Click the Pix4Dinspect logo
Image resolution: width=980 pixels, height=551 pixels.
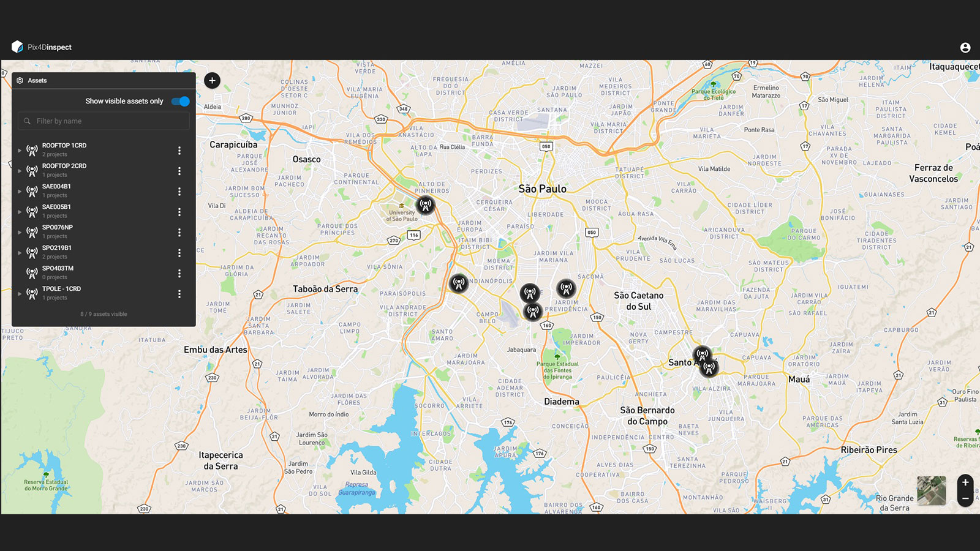point(42,47)
